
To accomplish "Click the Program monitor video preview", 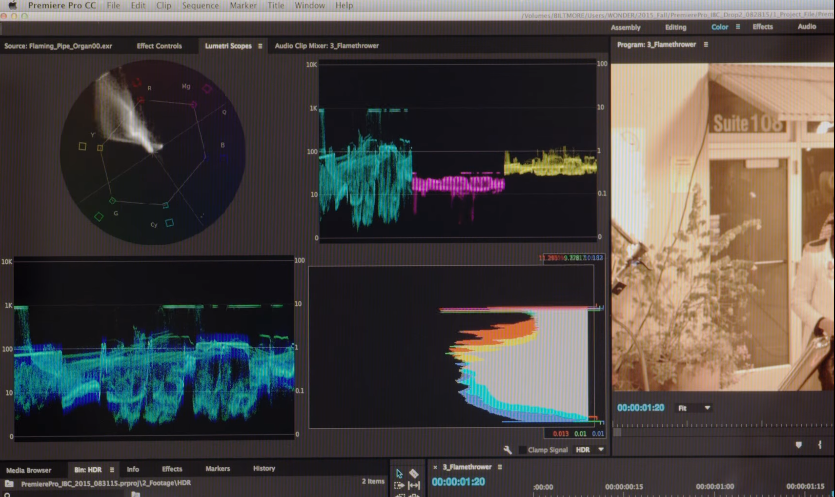I will pyautogui.click(x=723, y=226).
